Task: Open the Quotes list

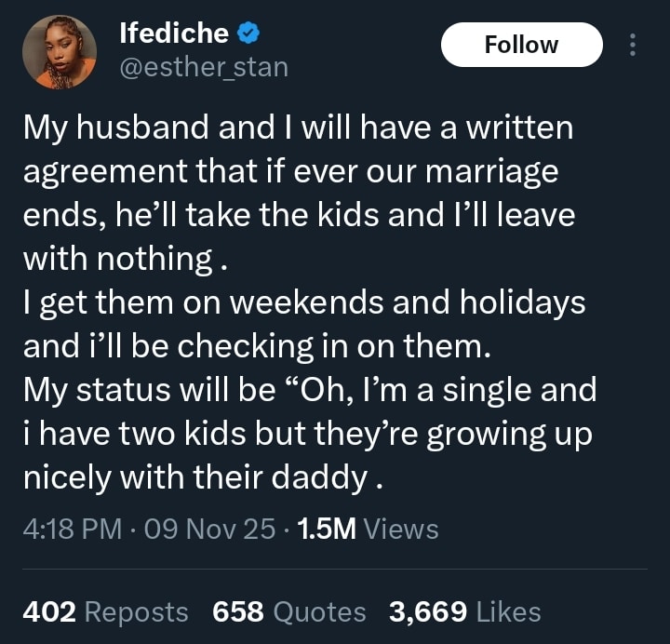Action: [x=319, y=611]
